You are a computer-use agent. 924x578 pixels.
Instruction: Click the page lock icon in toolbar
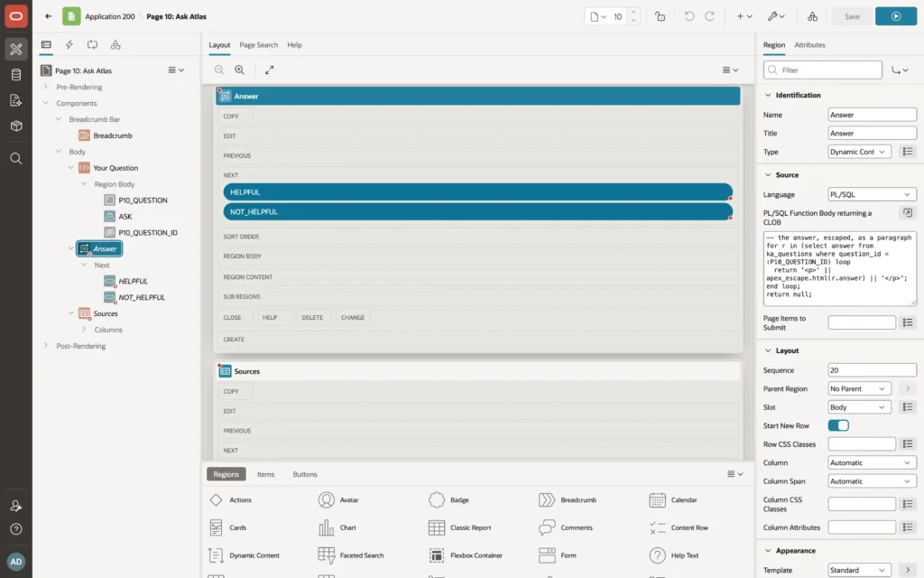point(660,16)
